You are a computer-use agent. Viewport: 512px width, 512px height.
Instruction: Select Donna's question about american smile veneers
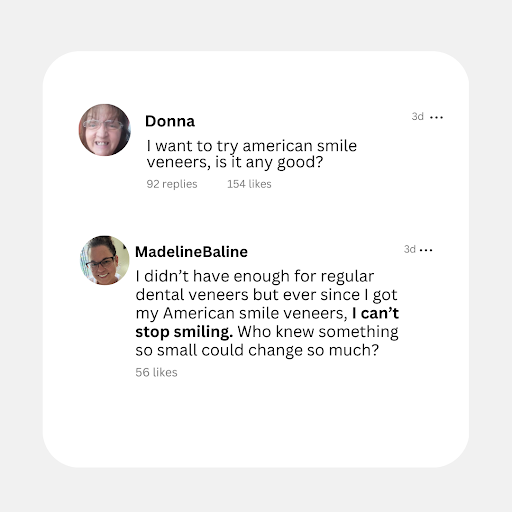click(252, 154)
